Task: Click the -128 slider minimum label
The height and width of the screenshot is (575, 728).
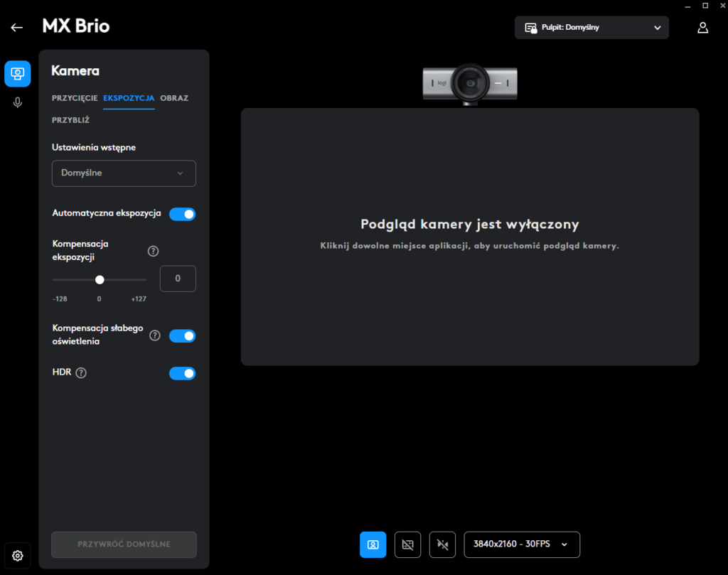Action: tap(60, 299)
